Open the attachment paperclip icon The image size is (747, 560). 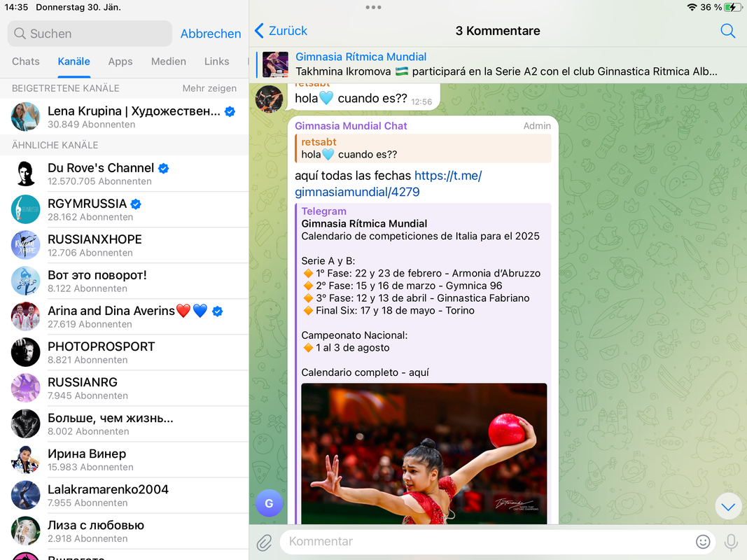(265, 542)
